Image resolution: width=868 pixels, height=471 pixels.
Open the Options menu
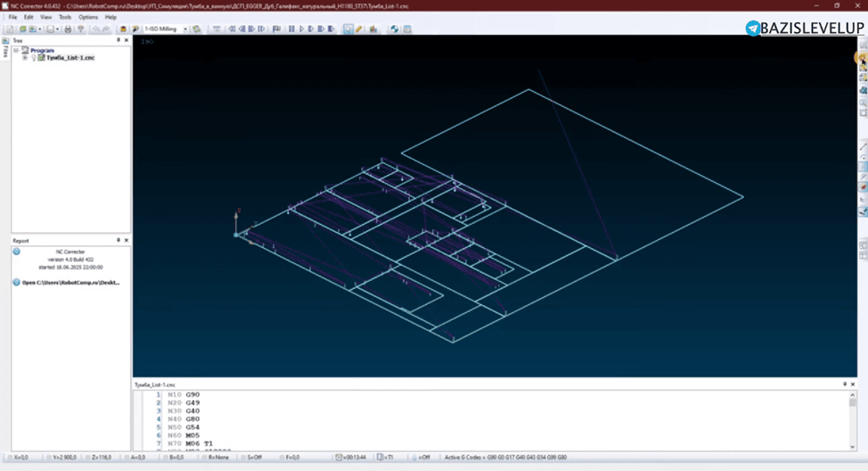click(88, 17)
